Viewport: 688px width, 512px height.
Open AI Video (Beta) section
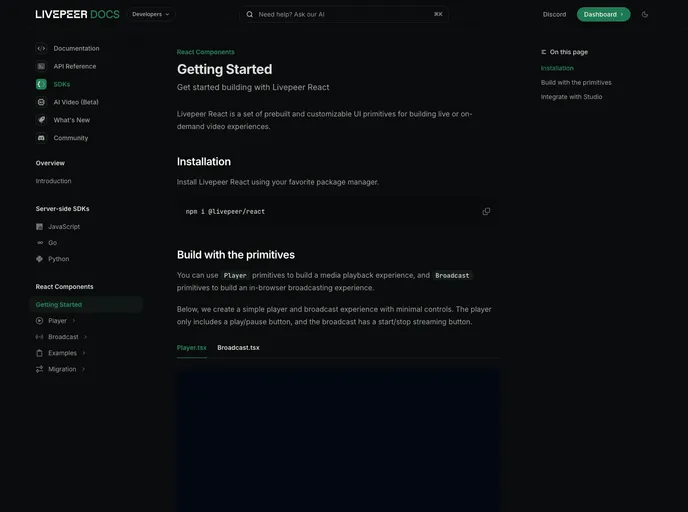coord(76,102)
